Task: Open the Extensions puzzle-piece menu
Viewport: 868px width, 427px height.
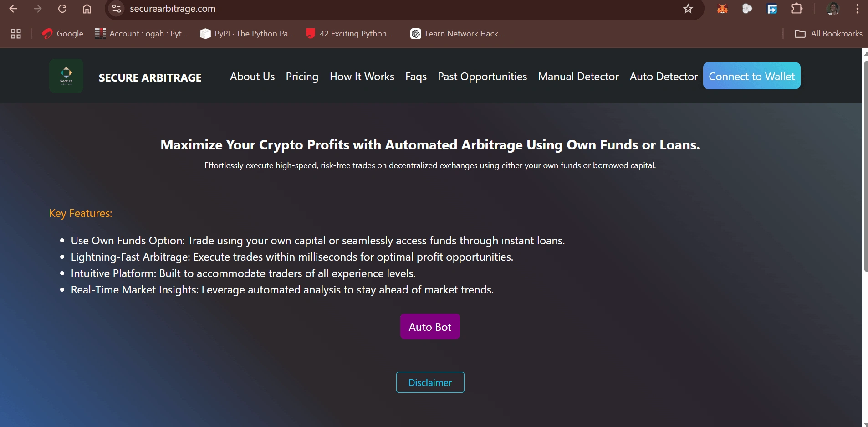Action: coord(797,9)
